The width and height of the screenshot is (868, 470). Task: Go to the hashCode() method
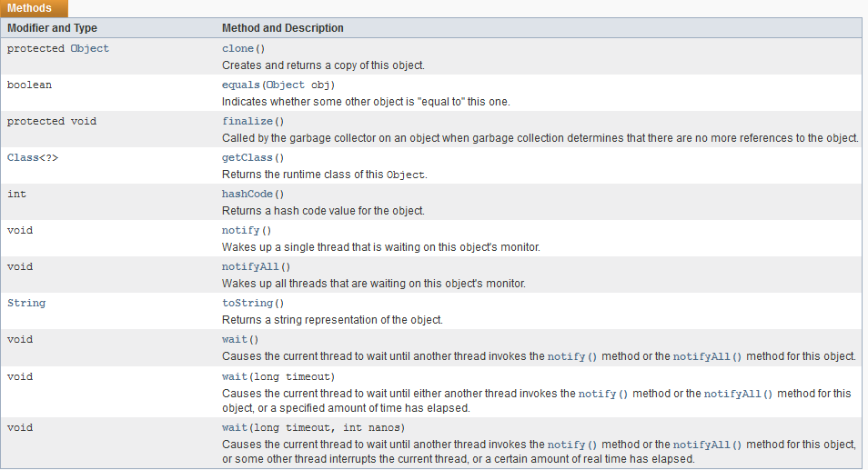(x=247, y=194)
